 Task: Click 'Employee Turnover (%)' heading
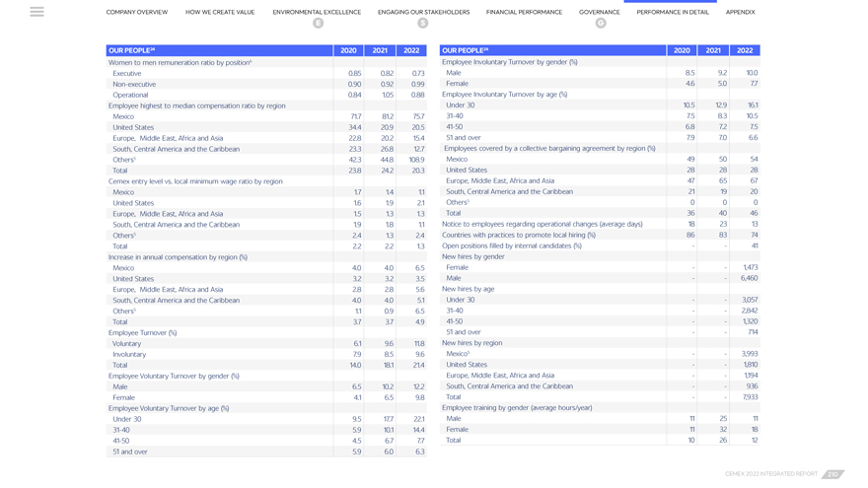tap(142, 333)
